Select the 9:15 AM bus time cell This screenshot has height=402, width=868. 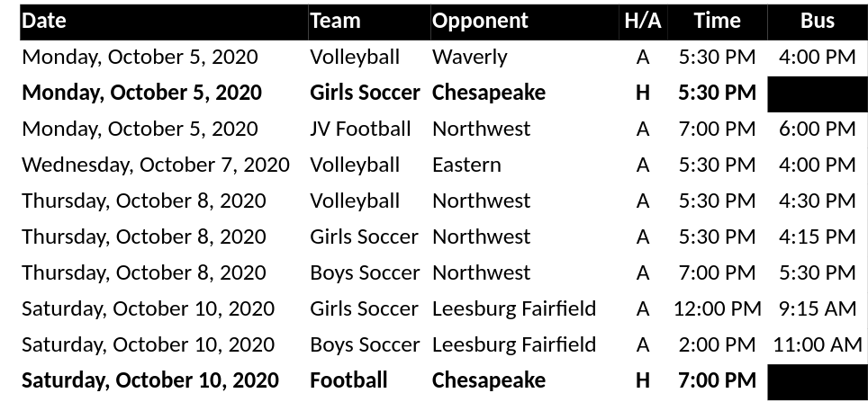click(x=817, y=308)
